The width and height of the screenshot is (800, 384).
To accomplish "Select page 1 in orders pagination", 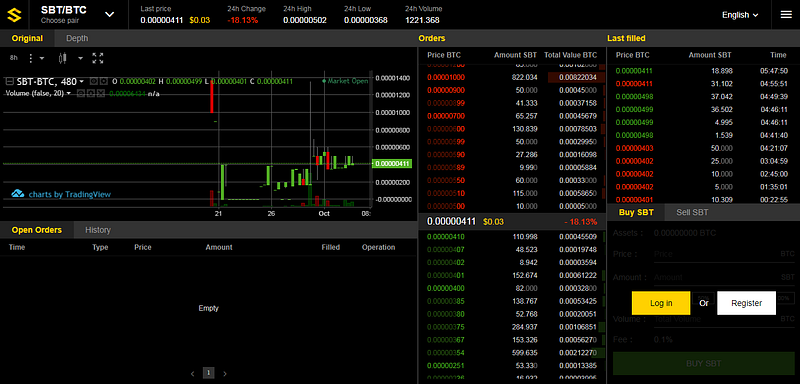I will 208,373.
